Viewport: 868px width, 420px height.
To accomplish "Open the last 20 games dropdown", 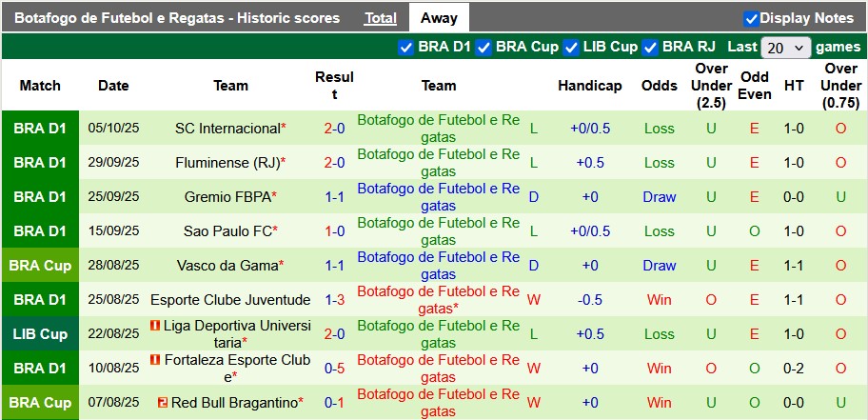I will tap(786, 47).
